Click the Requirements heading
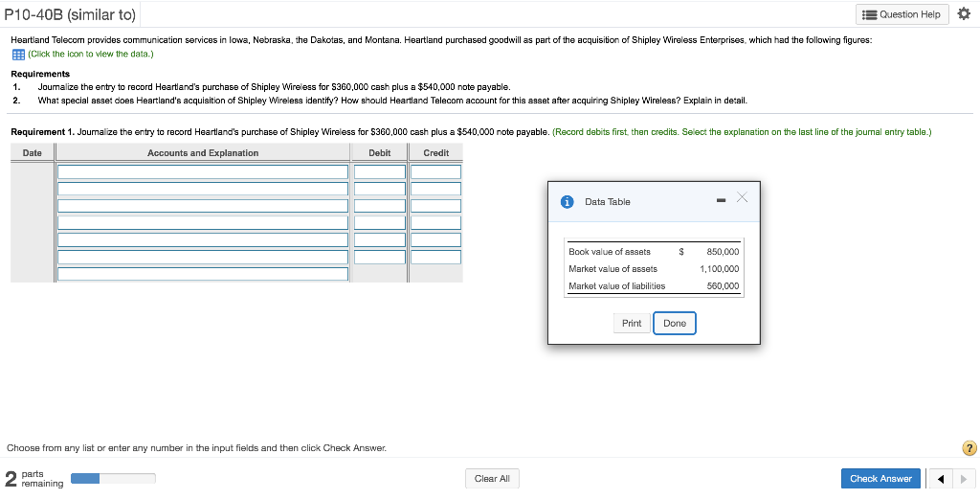The width and height of the screenshot is (980, 499). (40, 74)
